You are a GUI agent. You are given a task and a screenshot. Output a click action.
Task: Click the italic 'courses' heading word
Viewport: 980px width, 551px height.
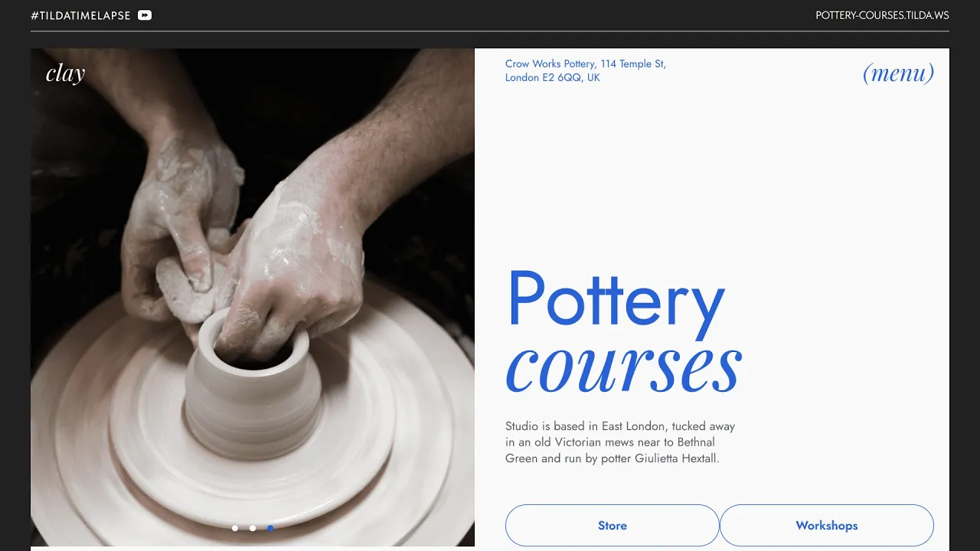pyautogui.click(x=624, y=369)
